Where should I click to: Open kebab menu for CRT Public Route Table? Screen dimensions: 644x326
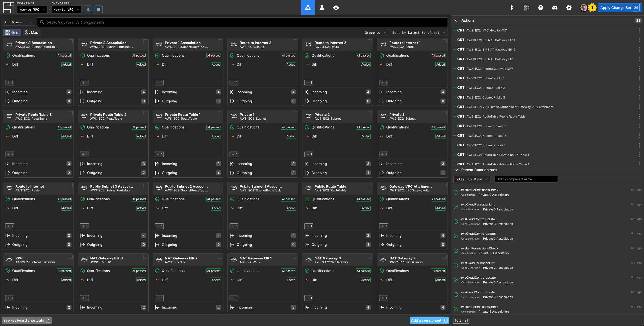639,116
